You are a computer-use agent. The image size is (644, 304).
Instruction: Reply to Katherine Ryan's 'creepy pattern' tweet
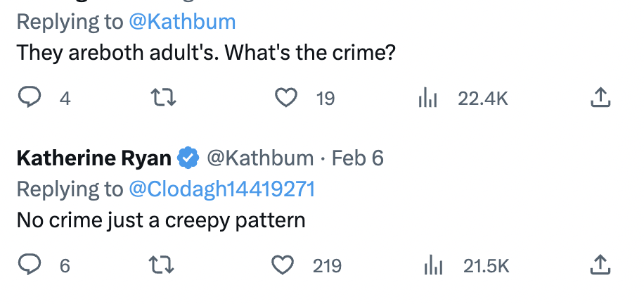pos(30,265)
